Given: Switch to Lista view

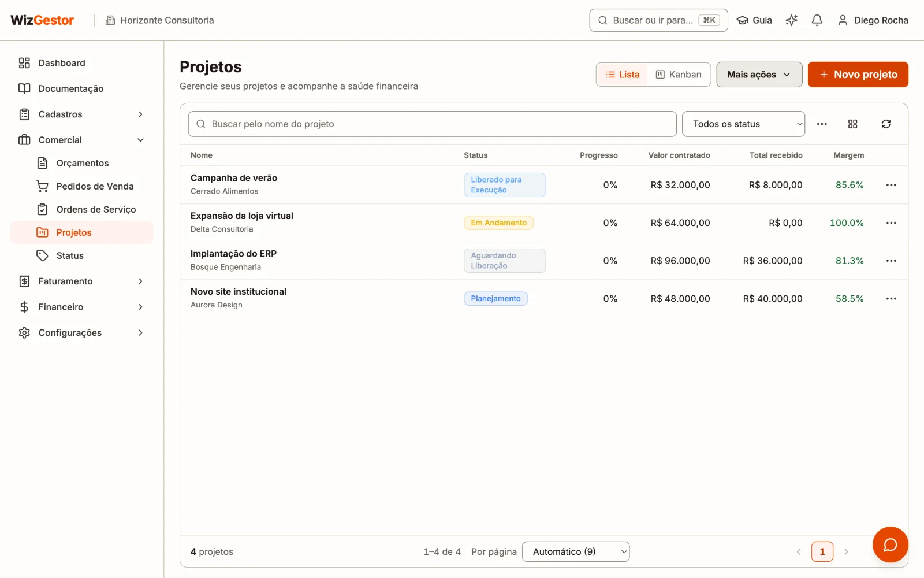Looking at the screenshot, I should tap(623, 75).
